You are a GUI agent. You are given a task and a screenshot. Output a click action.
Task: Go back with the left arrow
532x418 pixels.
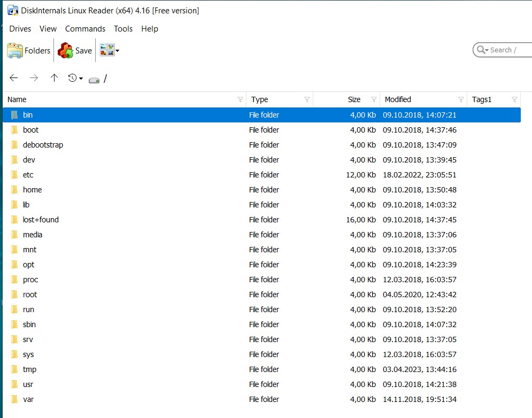click(x=14, y=78)
